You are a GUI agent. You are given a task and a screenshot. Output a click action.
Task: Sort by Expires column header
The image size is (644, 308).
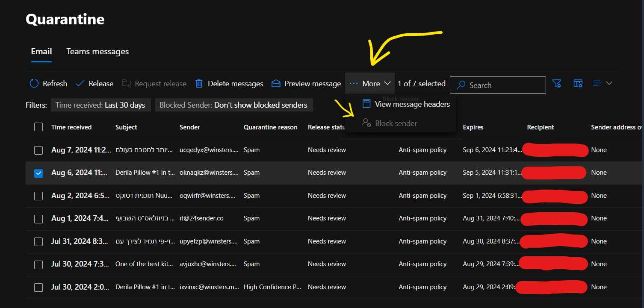point(473,127)
